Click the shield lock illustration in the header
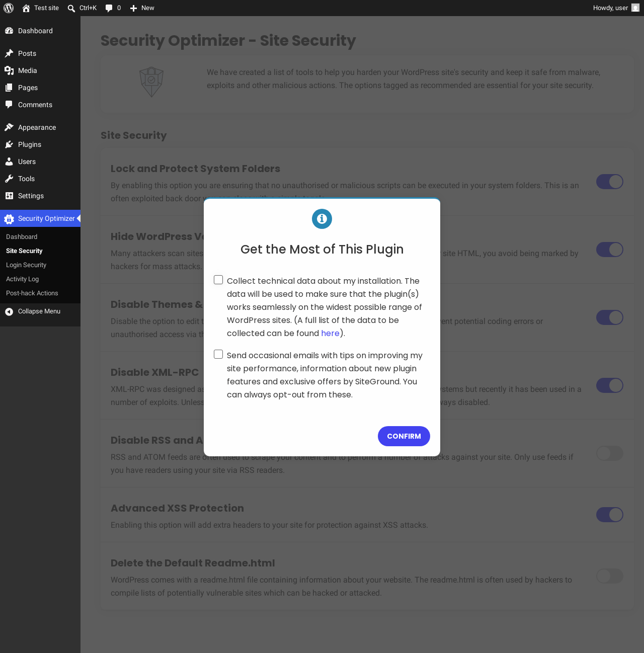The width and height of the screenshot is (644, 653). [151, 82]
